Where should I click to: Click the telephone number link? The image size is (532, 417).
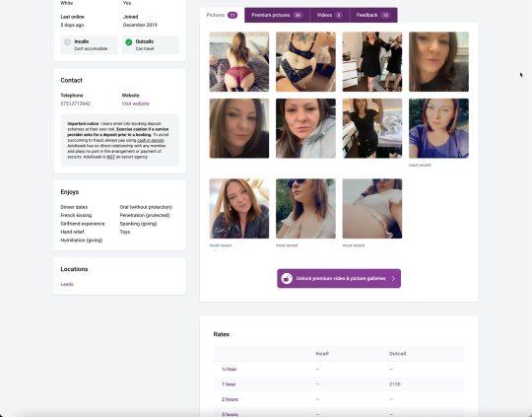(75, 104)
